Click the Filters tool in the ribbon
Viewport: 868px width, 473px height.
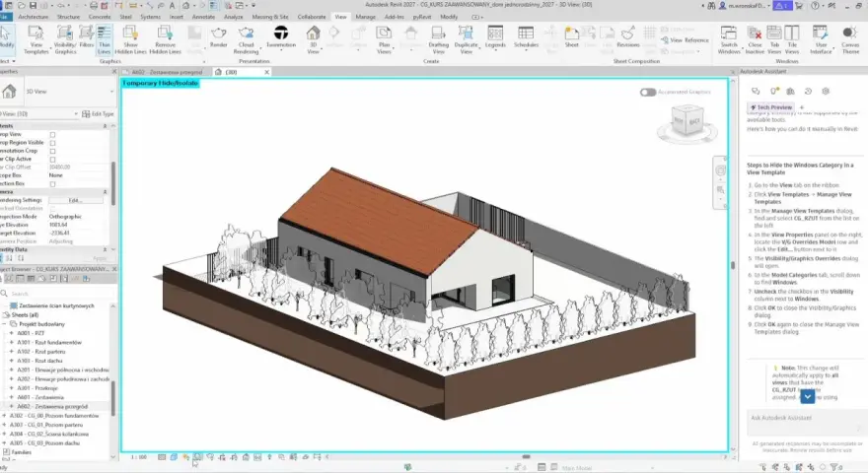pos(87,37)
